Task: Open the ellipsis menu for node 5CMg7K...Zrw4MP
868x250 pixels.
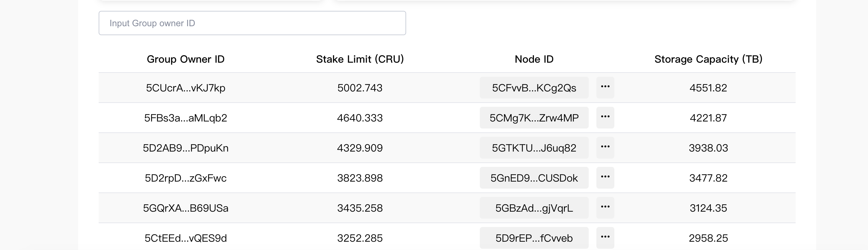Action: point(605,117)
